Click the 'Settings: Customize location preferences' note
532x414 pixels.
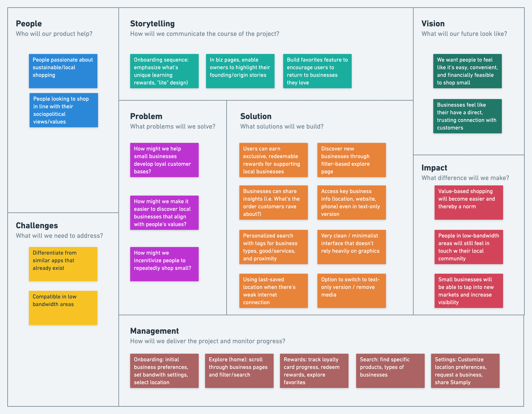tap(465, 371)
